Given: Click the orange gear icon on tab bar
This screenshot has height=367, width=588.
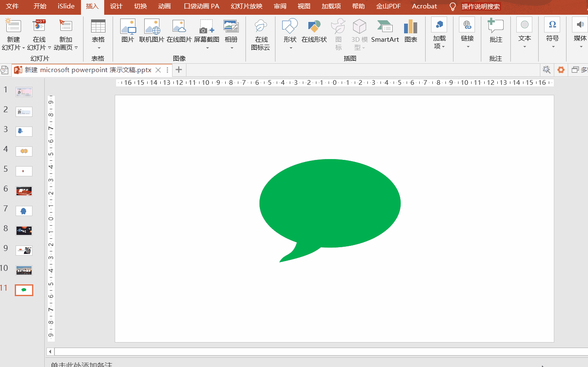Looking at the screenshot, I should 561,70.
